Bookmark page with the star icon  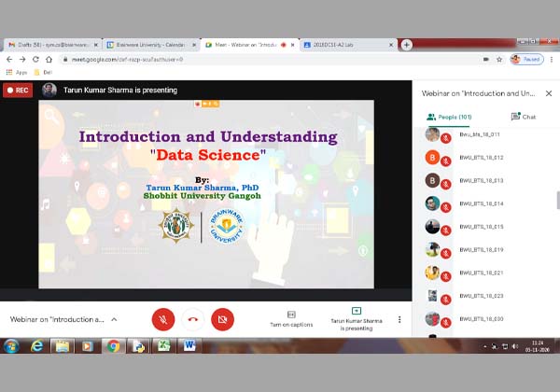coord(499,59)
